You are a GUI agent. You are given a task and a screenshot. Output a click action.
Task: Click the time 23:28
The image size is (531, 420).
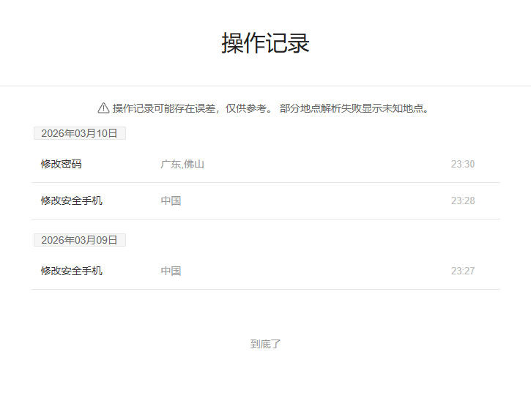tap(463, 200)
